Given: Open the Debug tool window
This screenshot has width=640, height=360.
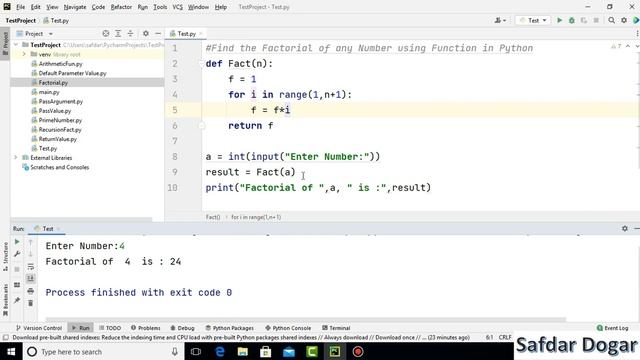Looking at the screenshot, I should (x=182, y=328).
